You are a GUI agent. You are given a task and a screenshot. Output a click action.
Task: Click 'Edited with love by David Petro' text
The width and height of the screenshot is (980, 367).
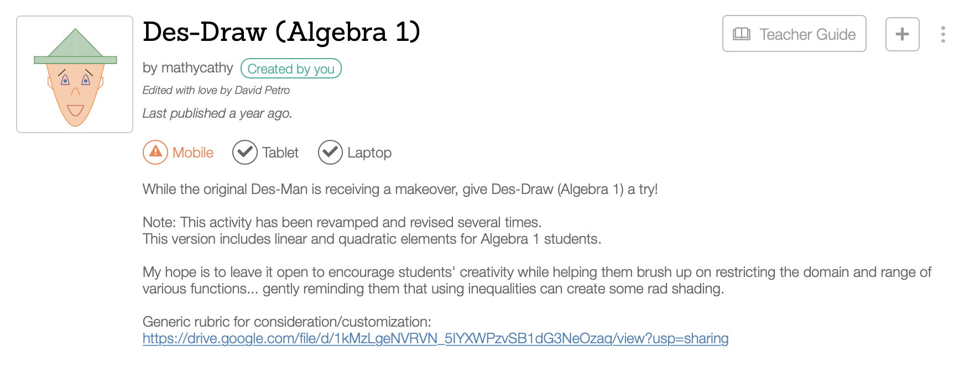point(216,90)
